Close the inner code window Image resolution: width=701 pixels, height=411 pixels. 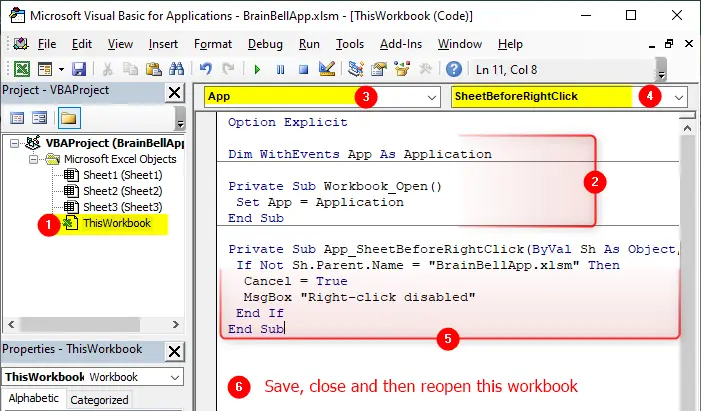click(x=689, y=44)
